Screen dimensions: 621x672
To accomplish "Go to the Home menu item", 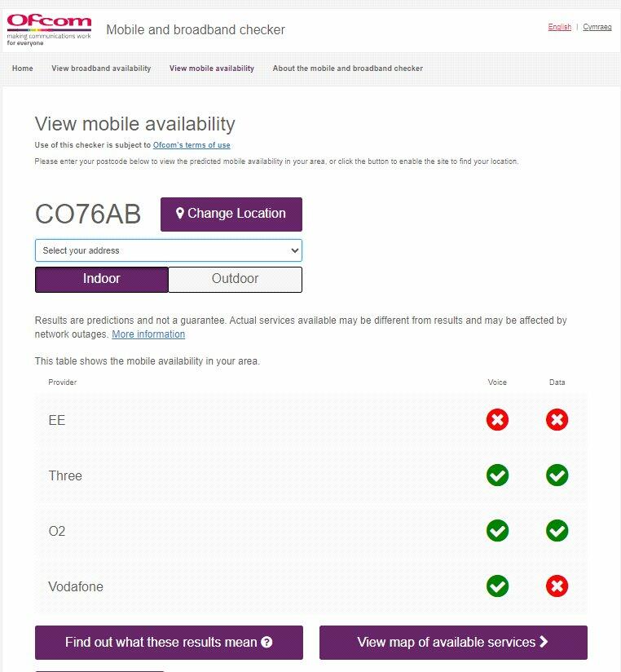I will pyautogui.click(x=23, y=69).
